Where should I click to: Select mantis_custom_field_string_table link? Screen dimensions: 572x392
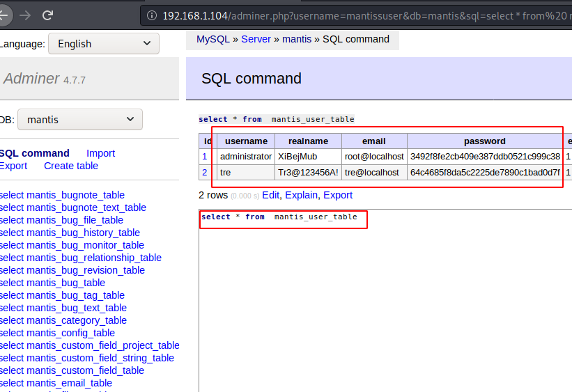pos(100,358)
